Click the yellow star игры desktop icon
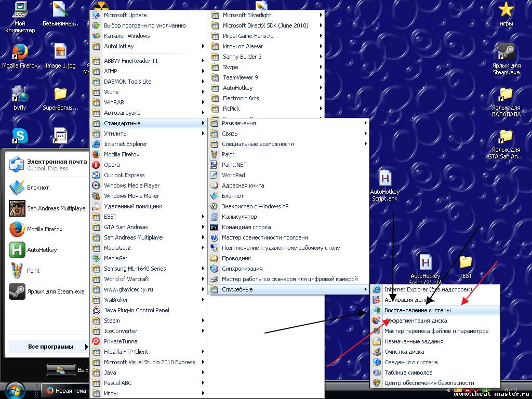 pyautogui.click(x=506, y=10)
